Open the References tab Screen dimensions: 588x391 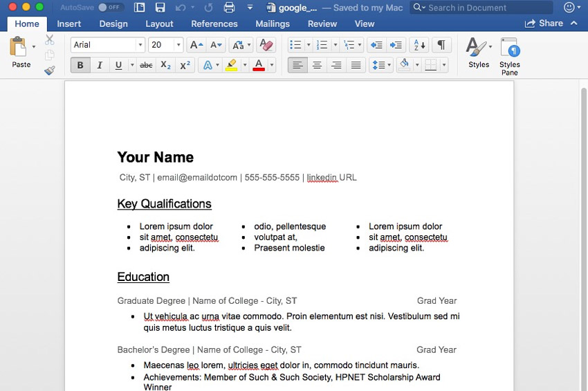[x=214, y=24]
